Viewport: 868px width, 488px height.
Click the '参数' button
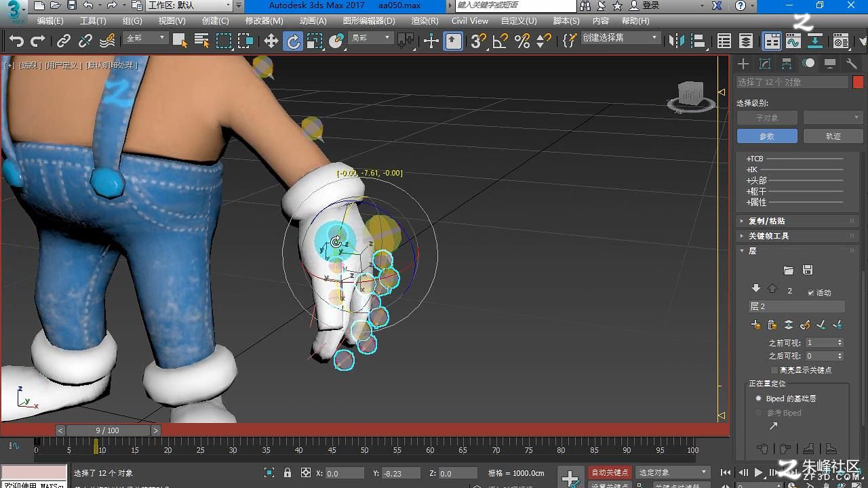coord(766,136)
